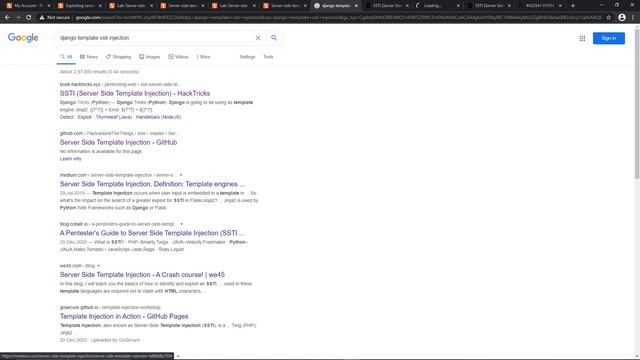Clear the search box with the X icon
This screenshot has height=360, width=640.
tap(258, 38)
